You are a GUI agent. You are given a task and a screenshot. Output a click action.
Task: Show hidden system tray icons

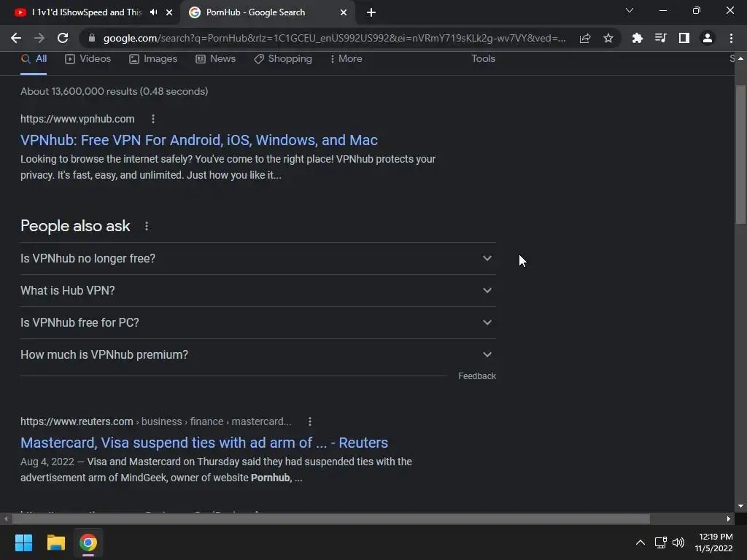pyautogui.click(x=640, y=542)
